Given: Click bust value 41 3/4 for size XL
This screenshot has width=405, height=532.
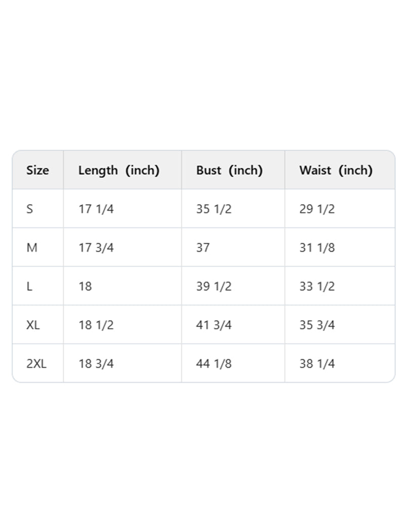Looking at the screenshot, I should click(x=214, y=325).
